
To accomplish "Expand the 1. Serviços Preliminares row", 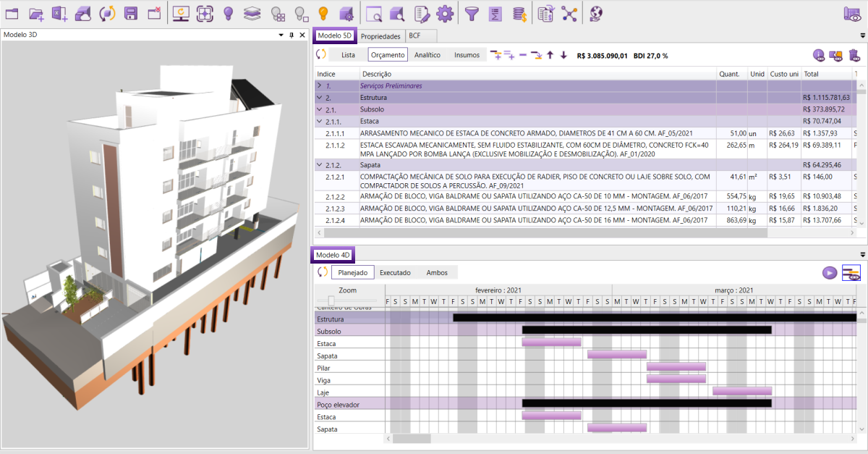I will (320, 85).
